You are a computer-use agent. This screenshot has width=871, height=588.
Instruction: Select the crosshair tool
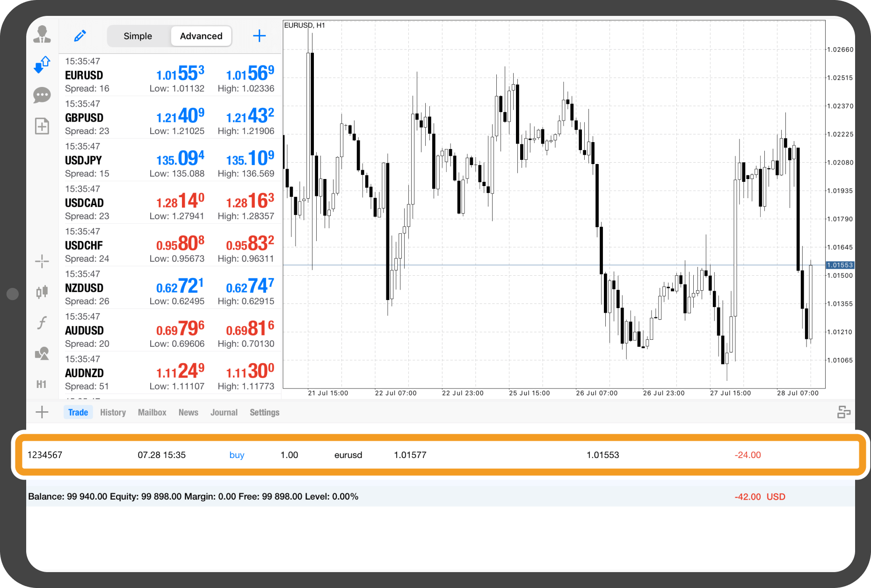point(42,261)
